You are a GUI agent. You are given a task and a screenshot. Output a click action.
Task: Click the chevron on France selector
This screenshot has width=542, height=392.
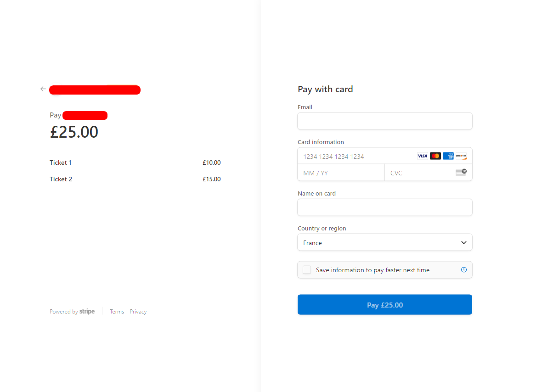pyautogui.click(x=464, y=242)
